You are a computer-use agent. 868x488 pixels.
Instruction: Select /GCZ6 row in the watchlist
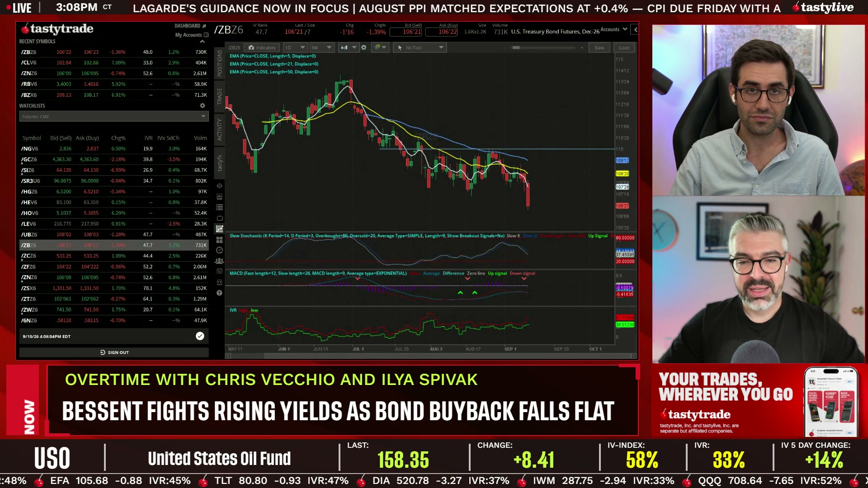114,160
